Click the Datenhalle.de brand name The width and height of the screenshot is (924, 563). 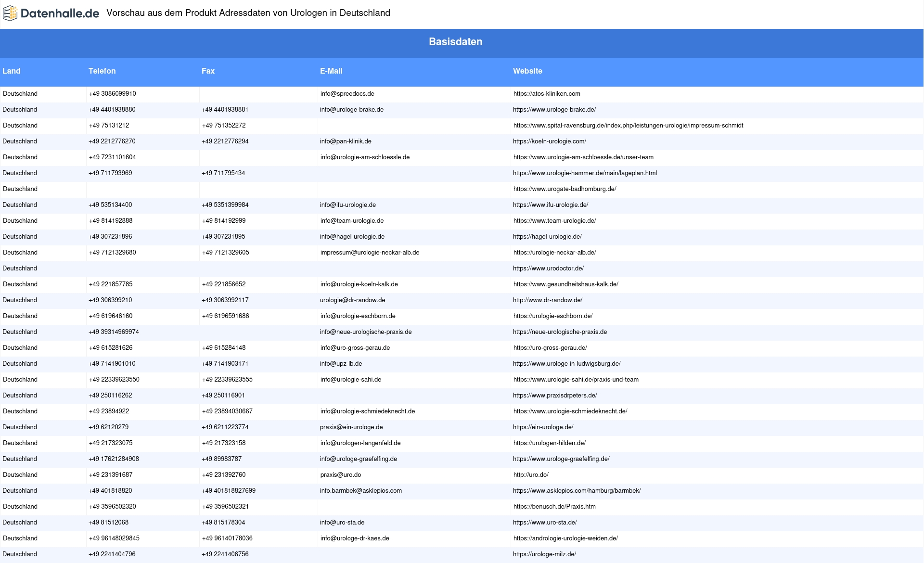60,13
